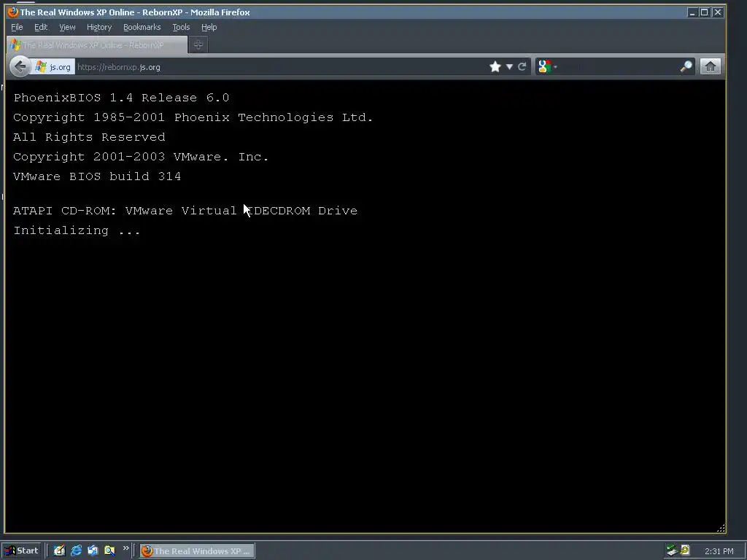This screenshot has width=747, height=560.
Task: Go back with the back arrow
Action: click(20, 66)
